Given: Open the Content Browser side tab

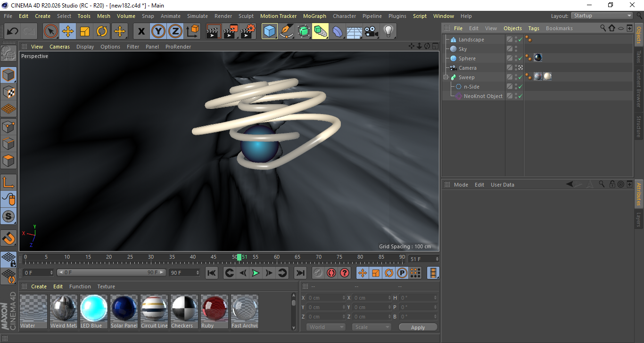Looking at the screenshot, I should pos(639,89).
